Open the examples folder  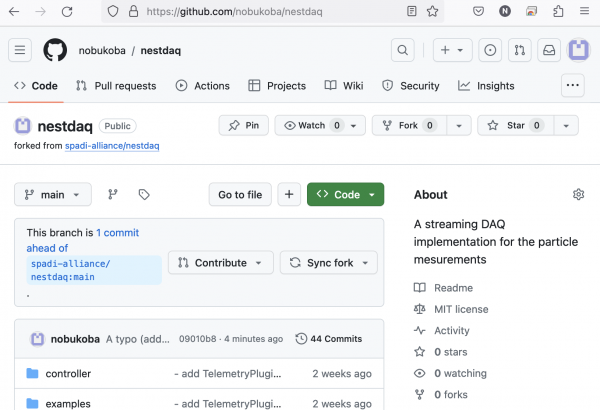coord(68,403)
